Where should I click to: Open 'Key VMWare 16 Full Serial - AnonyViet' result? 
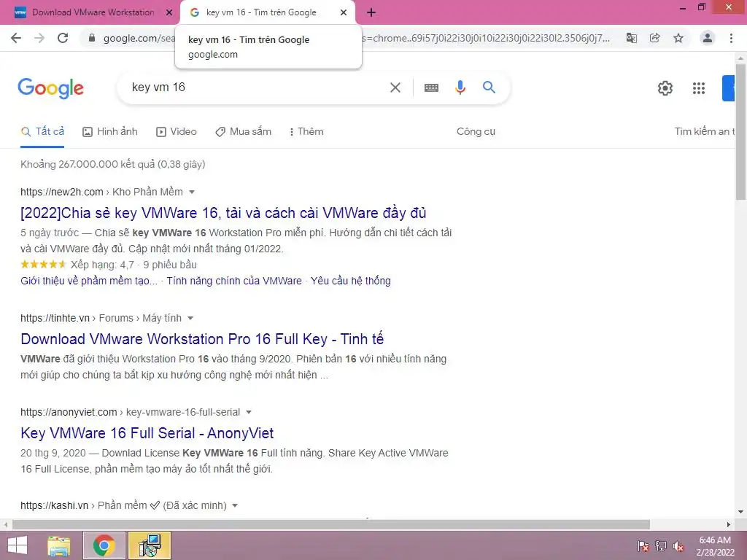(147, 433)
